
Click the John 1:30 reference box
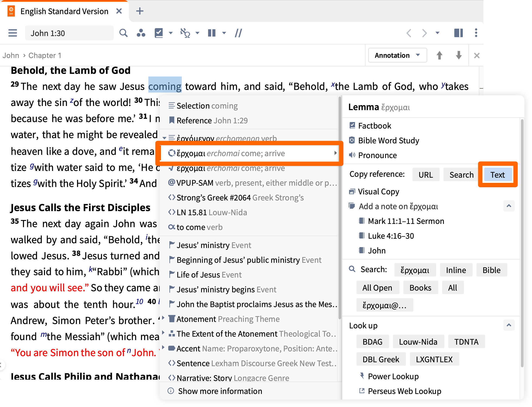coord(69,33)
